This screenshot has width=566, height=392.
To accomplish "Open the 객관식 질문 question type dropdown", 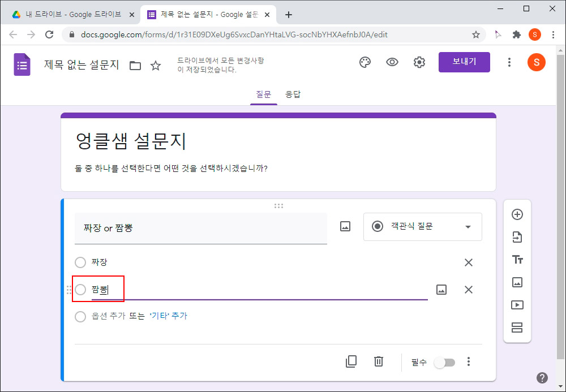I will coord(422,226).
